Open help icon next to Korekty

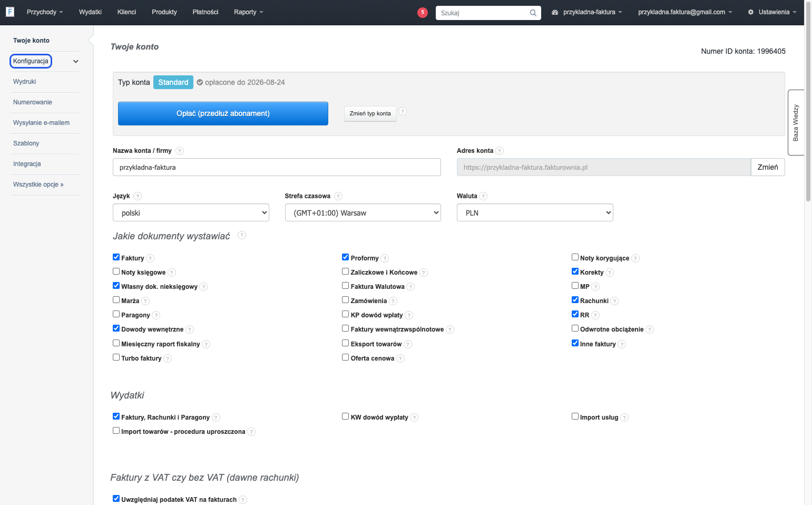coord(610,273)
